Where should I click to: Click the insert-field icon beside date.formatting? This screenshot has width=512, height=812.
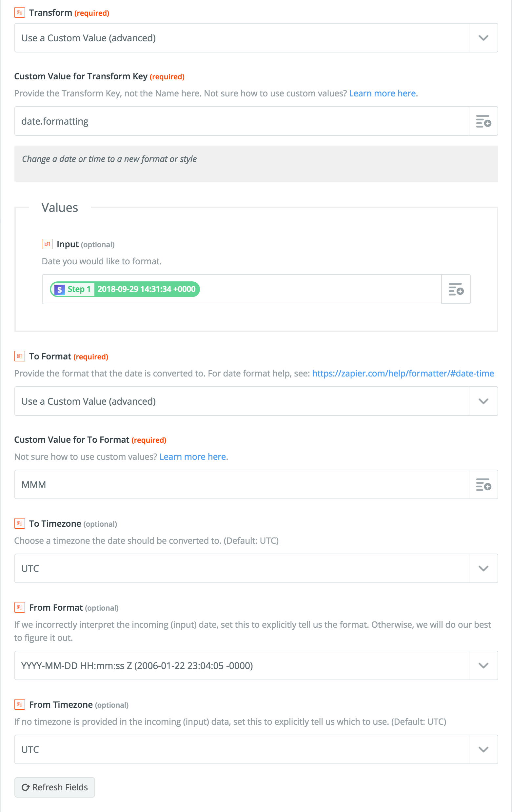(x=483, y=121)
